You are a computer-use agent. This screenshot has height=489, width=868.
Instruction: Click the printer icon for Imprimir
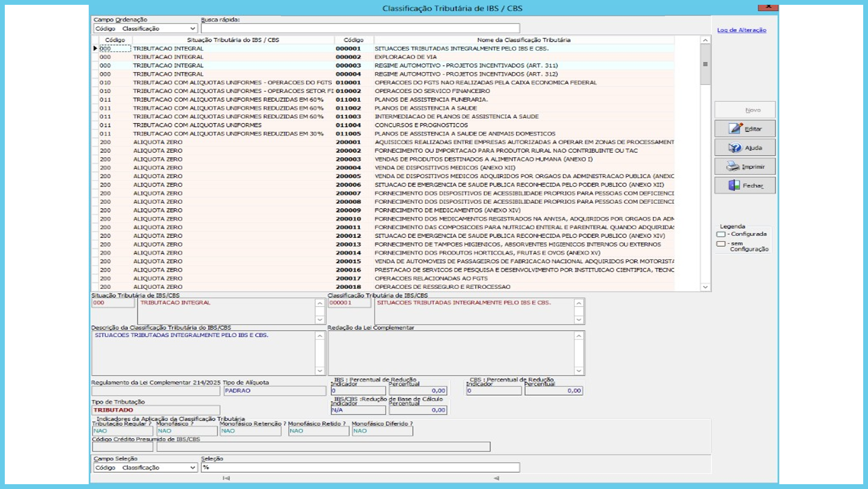click(x=733, y=167)
